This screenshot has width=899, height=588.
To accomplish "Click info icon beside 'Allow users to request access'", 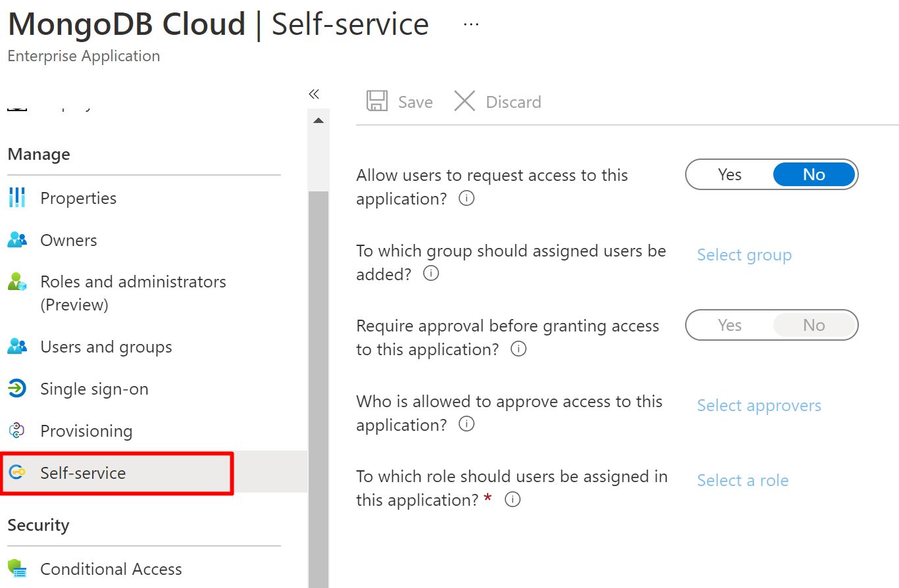I will click(x=466, y=199).
